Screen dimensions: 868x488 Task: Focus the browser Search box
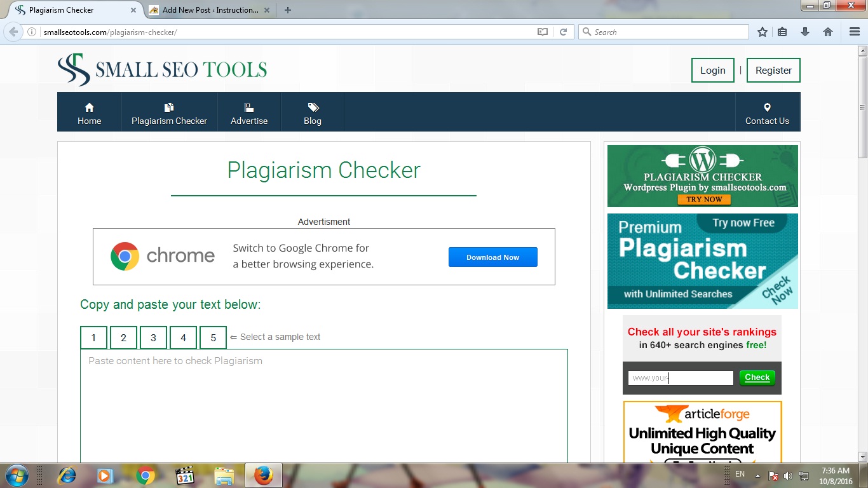point(663,32)
